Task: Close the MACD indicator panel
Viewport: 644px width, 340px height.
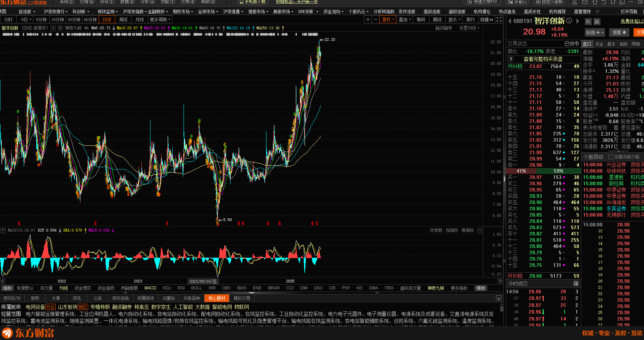Action: [480, 230]
